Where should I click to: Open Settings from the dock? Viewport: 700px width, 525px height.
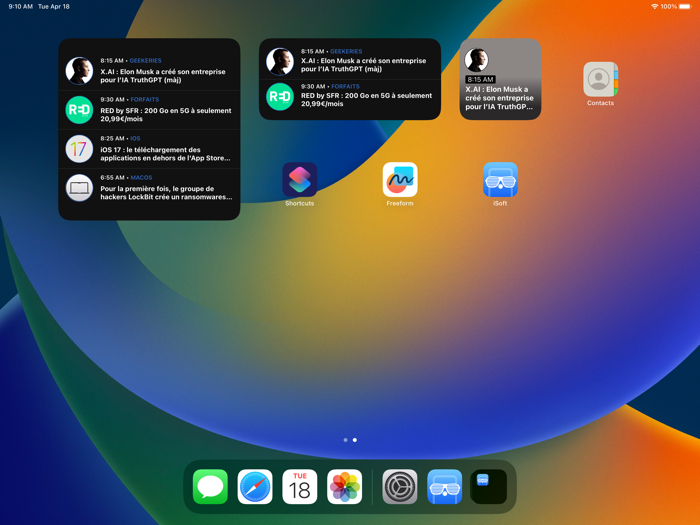tap(400, 487)
